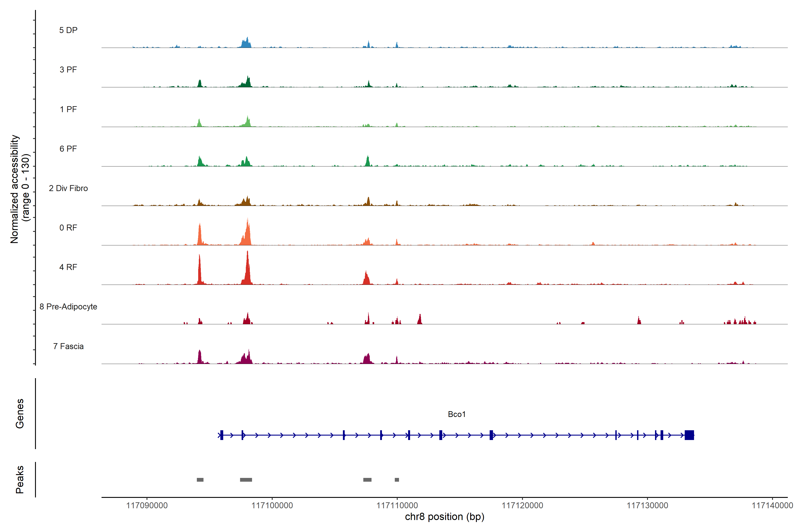
Task: Click the 8 Pre-Adipocyte track label
Action: (x=68, y=307)
